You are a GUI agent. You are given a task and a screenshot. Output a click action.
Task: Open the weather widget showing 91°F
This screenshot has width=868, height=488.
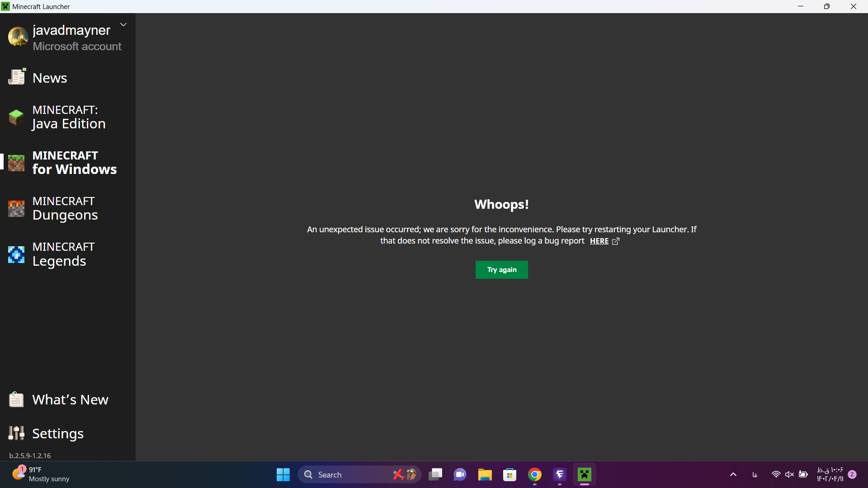(41, 474)
